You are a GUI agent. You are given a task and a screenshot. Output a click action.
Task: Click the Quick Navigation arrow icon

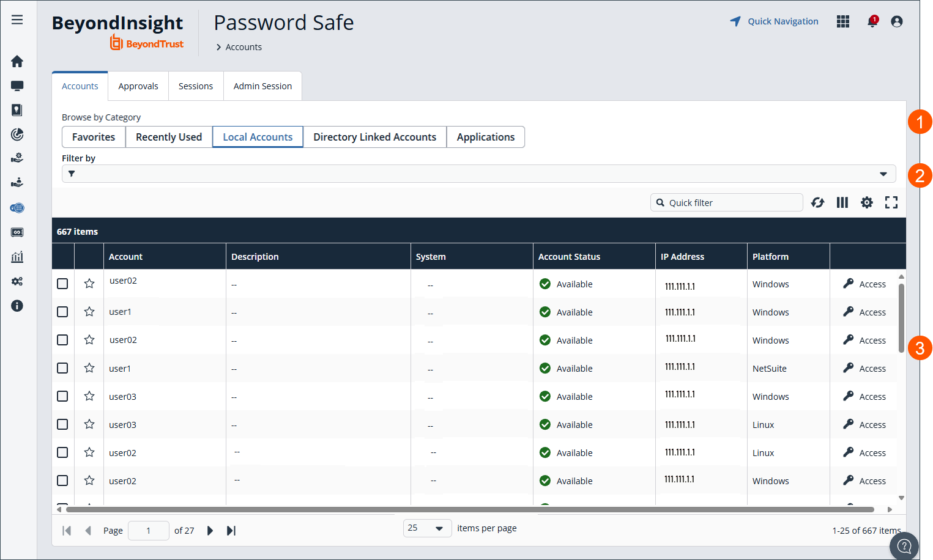tap(735, 21)
